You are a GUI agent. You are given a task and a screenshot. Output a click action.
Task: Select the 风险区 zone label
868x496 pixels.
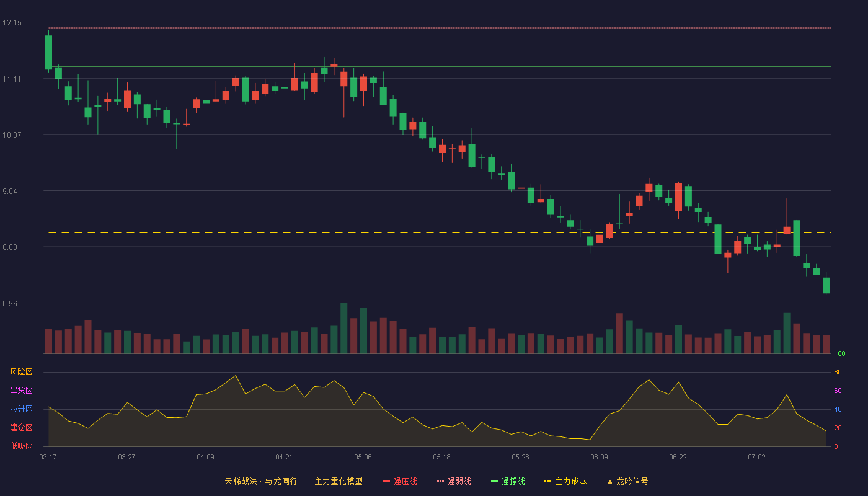[x=21, y=372]
